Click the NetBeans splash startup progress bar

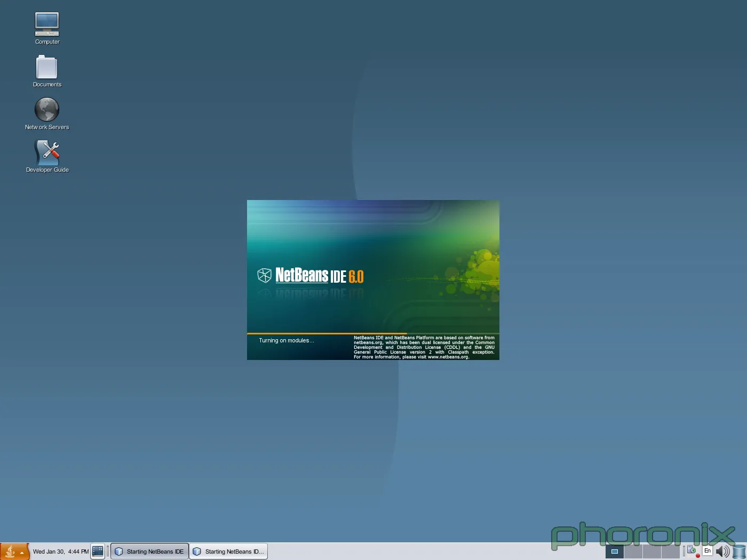373,334
